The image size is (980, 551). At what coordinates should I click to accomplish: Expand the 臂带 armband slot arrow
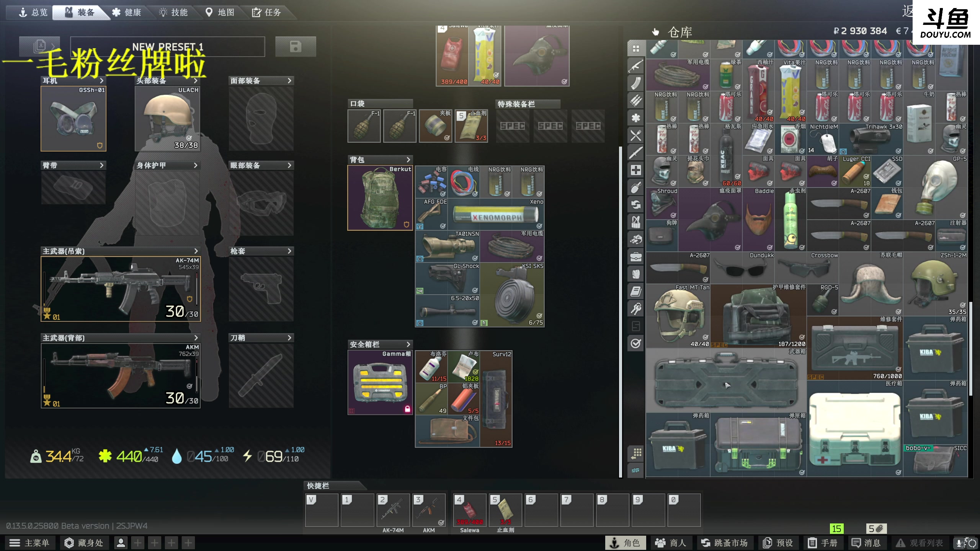pyautogui.click(x=101, y=165)
